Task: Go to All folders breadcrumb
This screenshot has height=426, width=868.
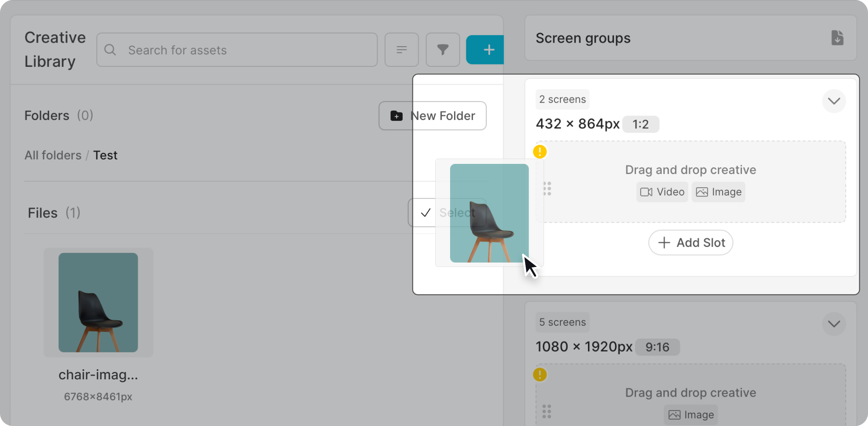Action: click(x=53, y=155)
